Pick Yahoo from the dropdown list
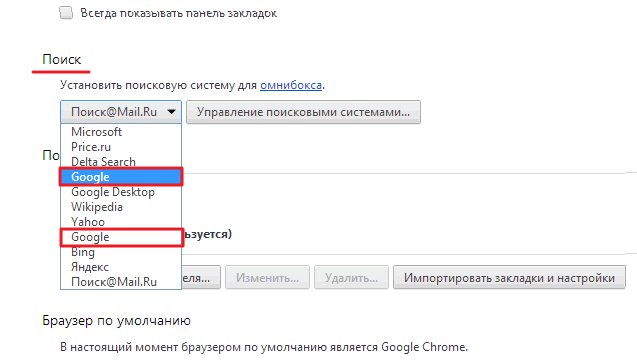Screen dimensions: 637x360 tap(121, 222)
